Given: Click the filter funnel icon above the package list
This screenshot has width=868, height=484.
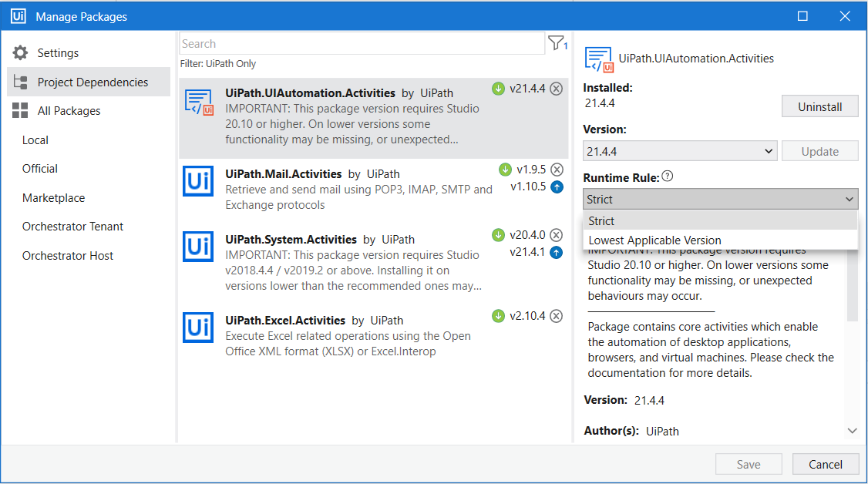Looking at the screenshot, I should tap(557, 42).
